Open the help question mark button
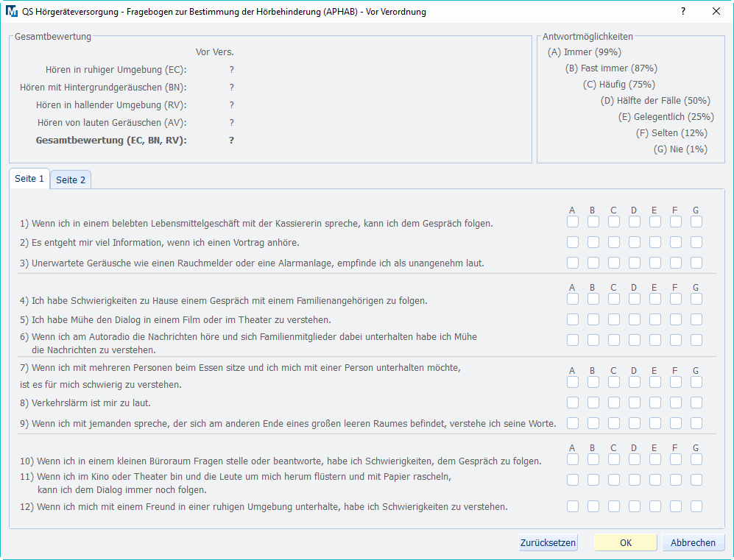Viewport: 734px width, 560px height. pos(683,11)
